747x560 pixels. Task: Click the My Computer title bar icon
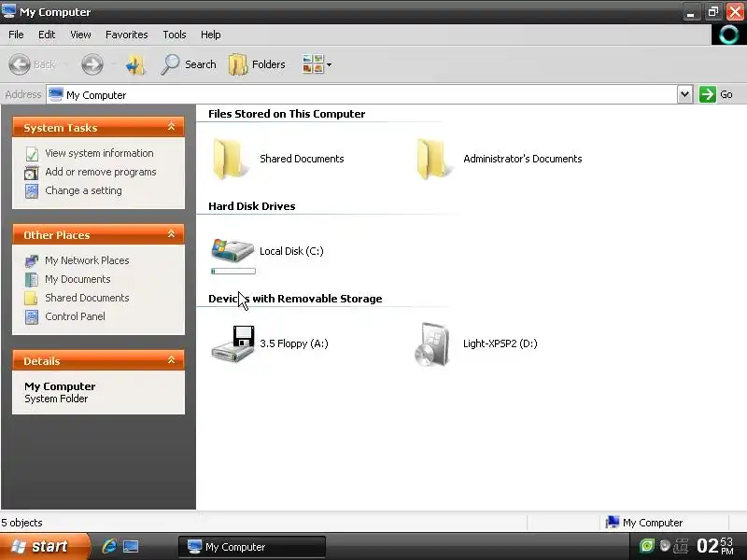pos(8,10)
